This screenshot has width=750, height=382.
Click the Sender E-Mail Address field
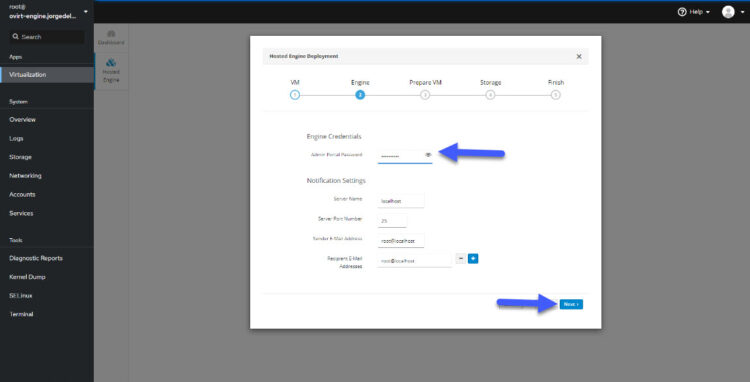click(x=400, y=241)
